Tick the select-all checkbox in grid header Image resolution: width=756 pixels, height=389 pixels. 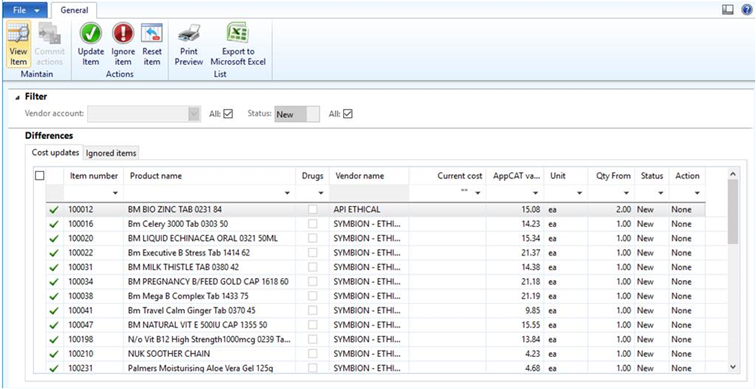40,176
